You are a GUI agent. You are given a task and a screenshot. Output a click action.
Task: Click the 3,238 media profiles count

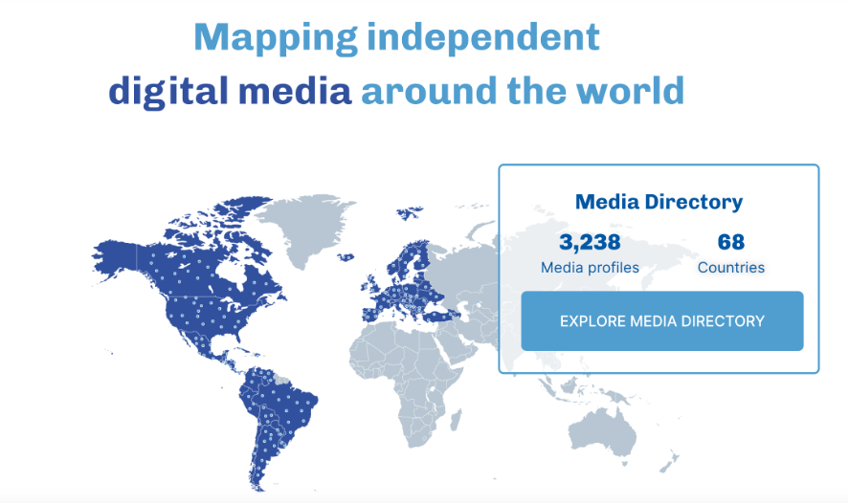click(x=590, y=242)
